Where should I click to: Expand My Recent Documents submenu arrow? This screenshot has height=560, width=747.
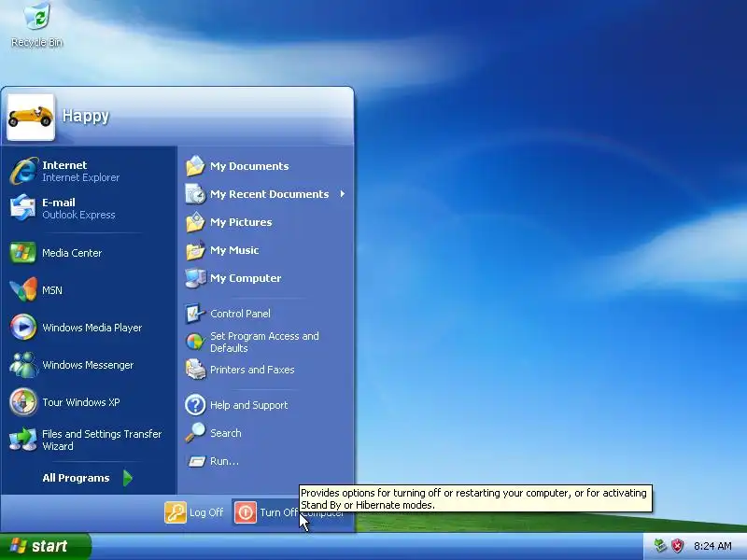point(343,194)
